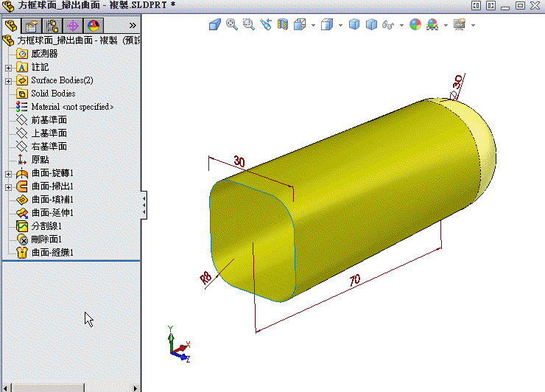Toggle the Section View icon
Viewport: 545px width, 392px height.
(283, 24)
